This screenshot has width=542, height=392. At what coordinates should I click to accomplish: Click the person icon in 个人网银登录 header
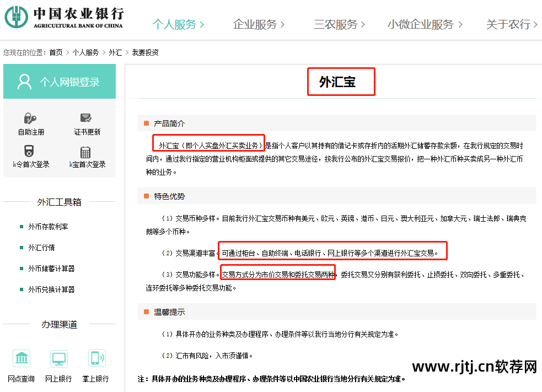click(24, 80)
